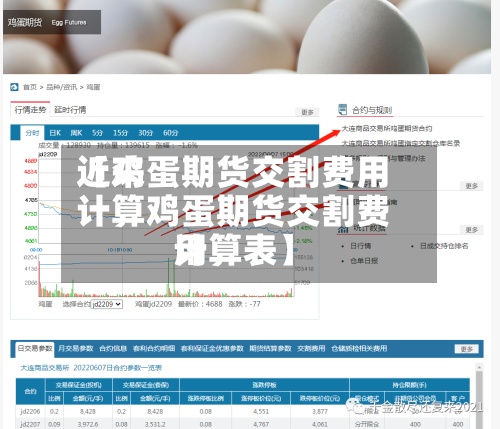Open 大连商品交易所鸡蛋期货合约 link
Viewport: 500px width, 429px height.
(x=387, y=128)
